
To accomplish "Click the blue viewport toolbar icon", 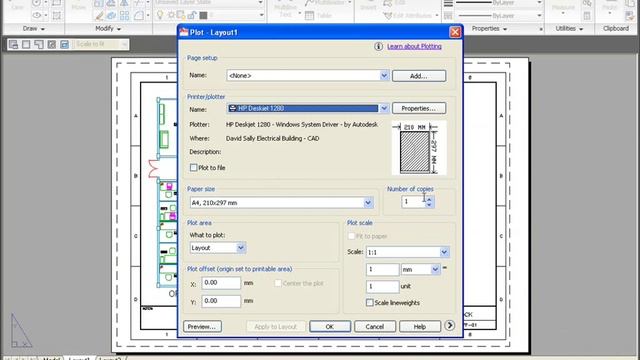I will [x=64, y=44].
